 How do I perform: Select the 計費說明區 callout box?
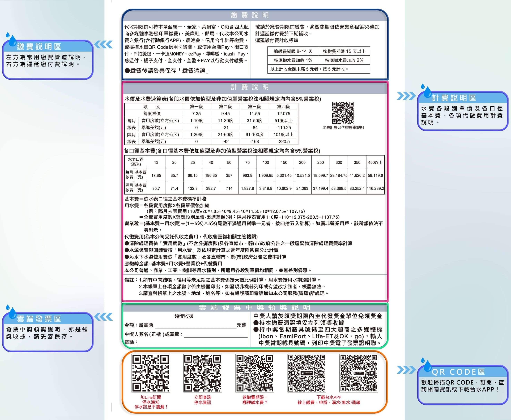[463, 111]
